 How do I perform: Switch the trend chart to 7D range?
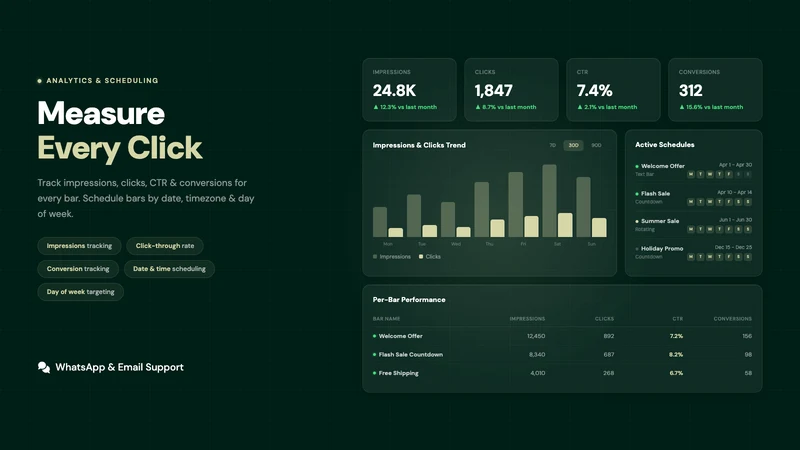552,145
